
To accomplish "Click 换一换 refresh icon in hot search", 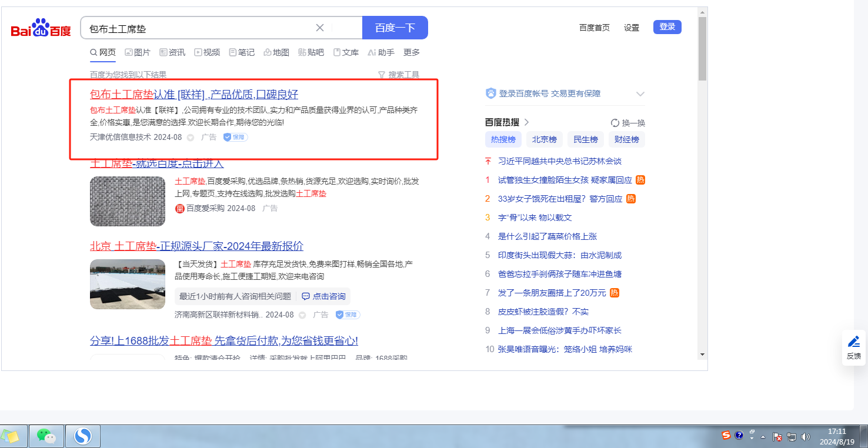I will pyautogui.click(x=615, y=123).
